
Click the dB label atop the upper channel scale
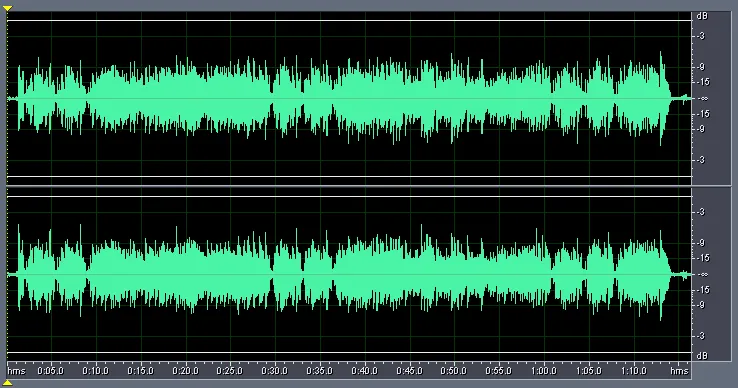[702, 16]
